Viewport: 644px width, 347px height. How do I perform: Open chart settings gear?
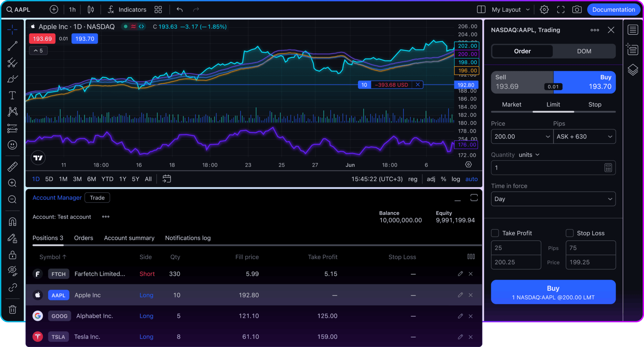(544, 9)
